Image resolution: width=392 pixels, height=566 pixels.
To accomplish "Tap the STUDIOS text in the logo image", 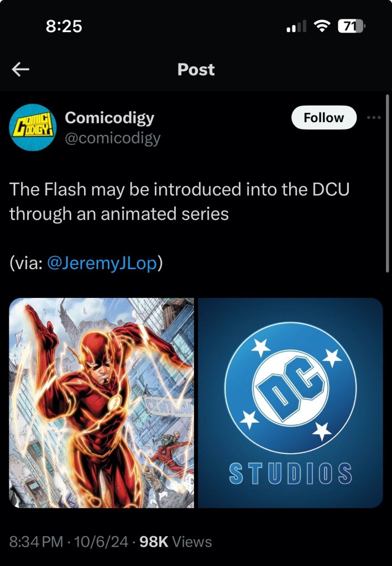I will (x=291, y=474).
